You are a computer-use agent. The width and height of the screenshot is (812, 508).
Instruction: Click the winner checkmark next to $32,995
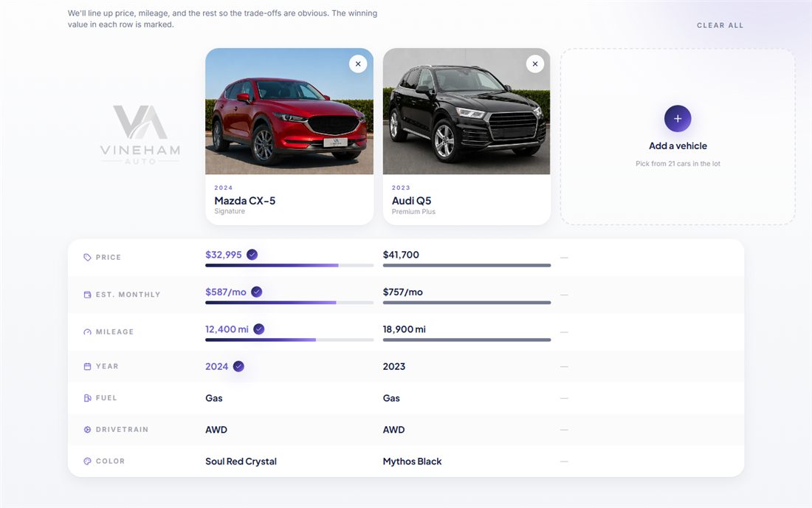252,254
